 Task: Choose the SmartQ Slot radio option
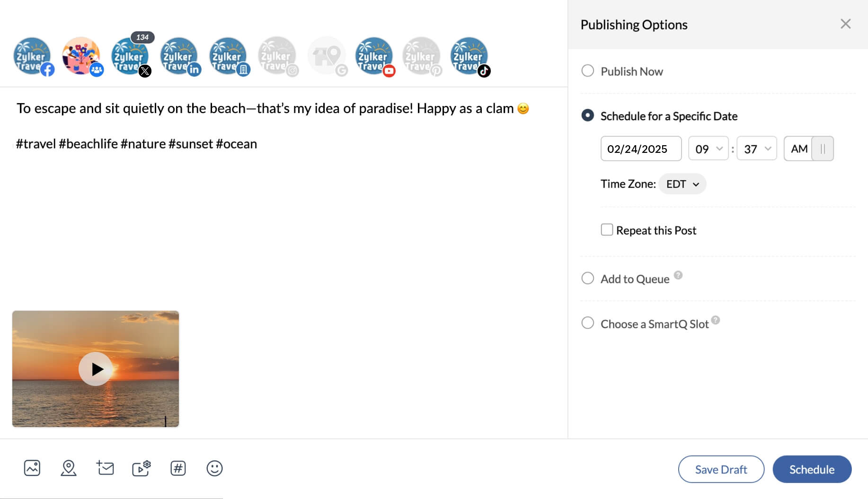tap(588, 323)
